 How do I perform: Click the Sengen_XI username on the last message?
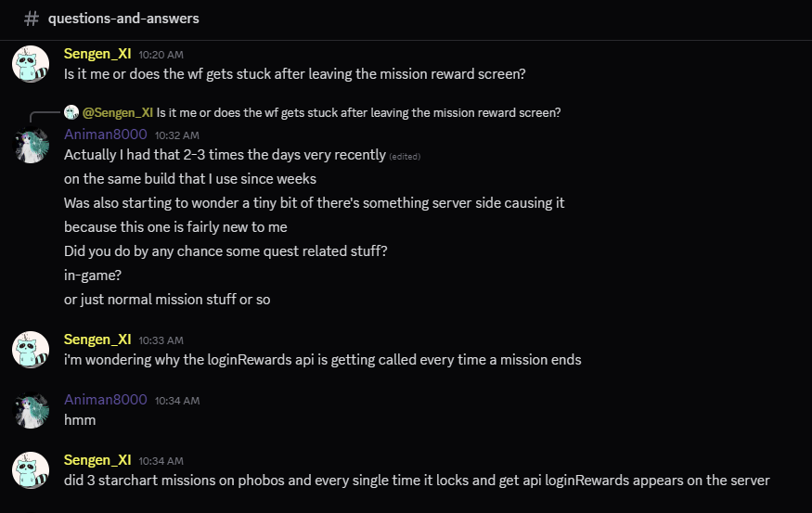tap(97, 460)
